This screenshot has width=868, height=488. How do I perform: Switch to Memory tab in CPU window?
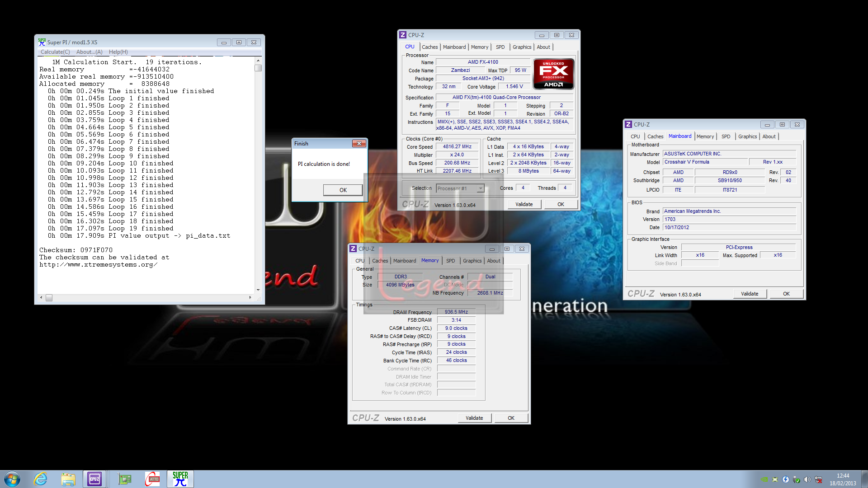click(x=480, y=47)
